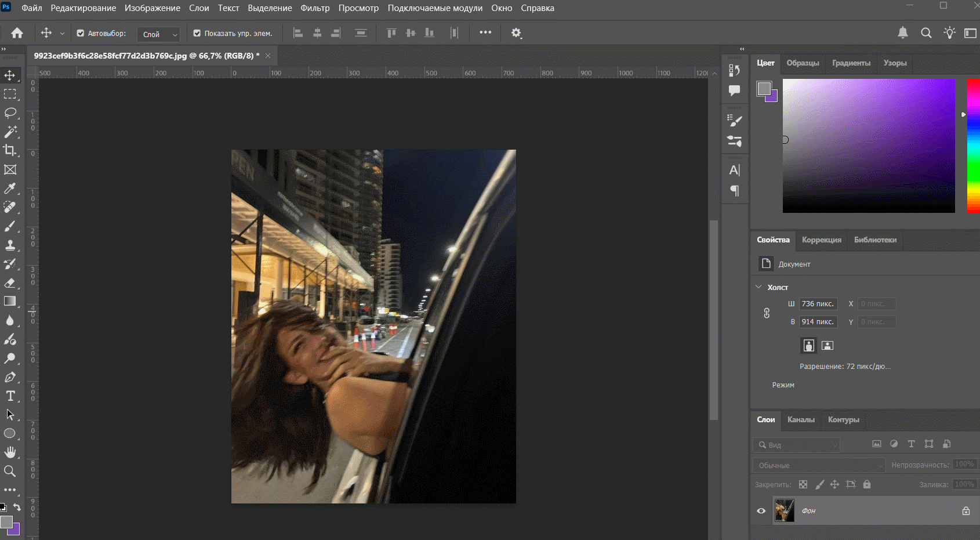This screenshot has height=540, width=980.
Task: Select the Horizontal Type tool
Action: pos(10,396)
